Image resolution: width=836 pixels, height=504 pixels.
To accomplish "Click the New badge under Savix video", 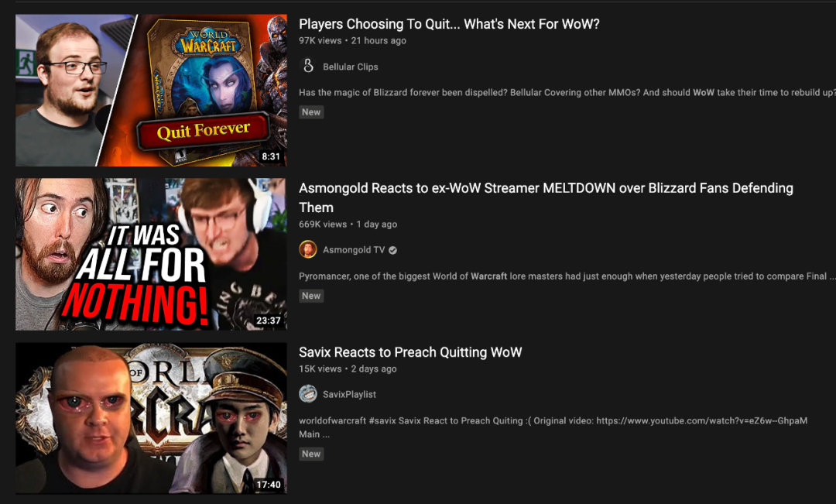I will (x=311, y=454).
